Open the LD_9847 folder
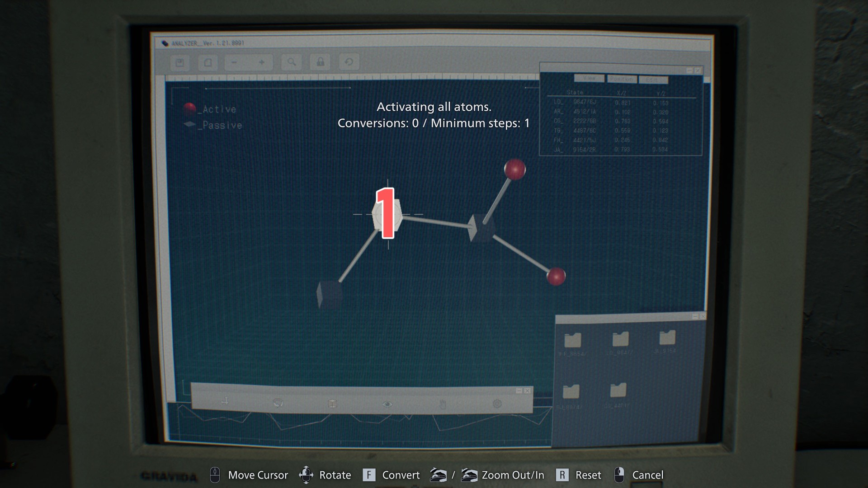 (620, 340)
